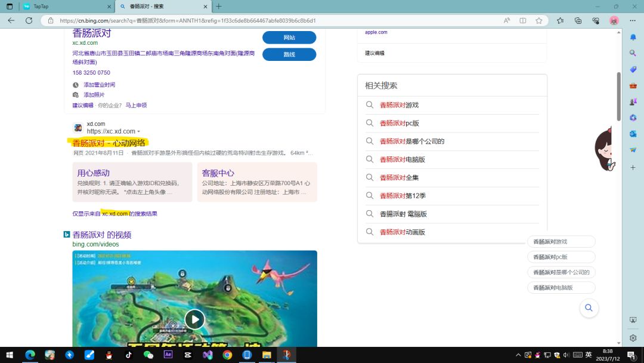Launch After Effects from the taskbar

coord(168,354)
